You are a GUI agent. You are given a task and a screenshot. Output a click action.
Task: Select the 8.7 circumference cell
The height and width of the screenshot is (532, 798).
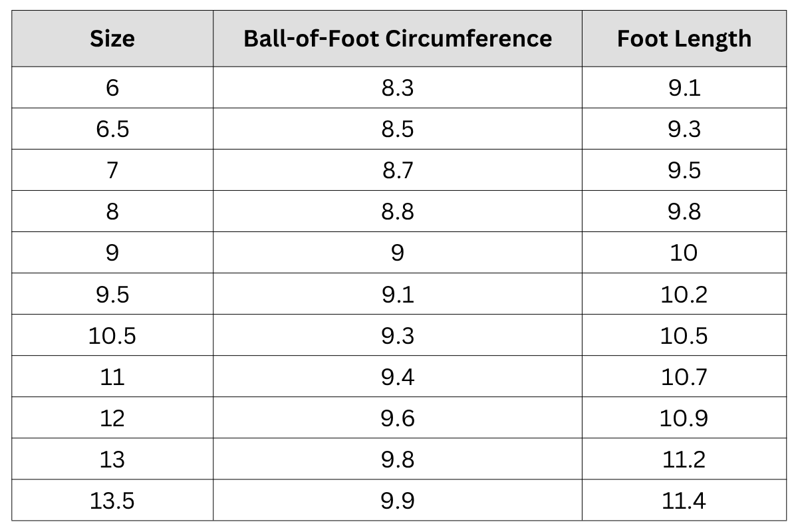tap(397, 170)
